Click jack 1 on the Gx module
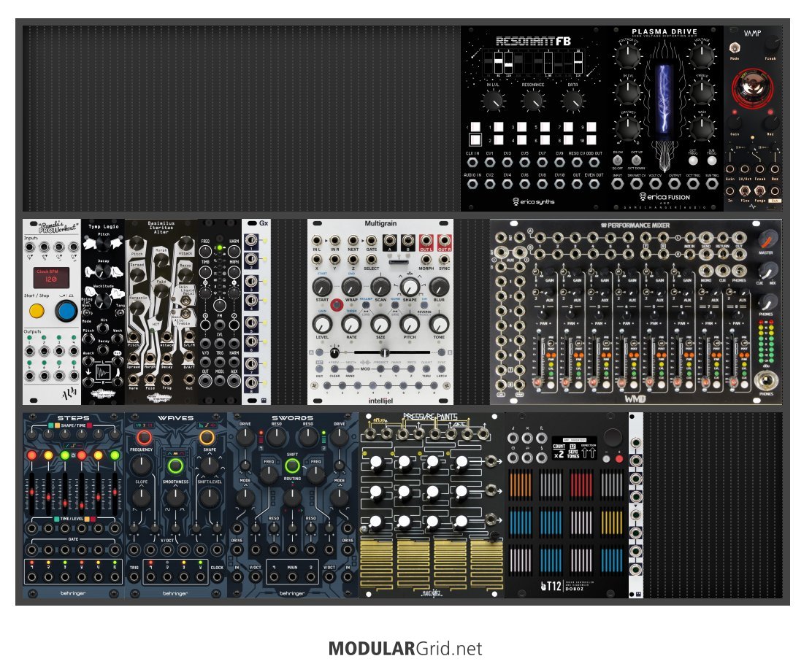This screenshot has height=664, width=812. (x=251, y=241)
